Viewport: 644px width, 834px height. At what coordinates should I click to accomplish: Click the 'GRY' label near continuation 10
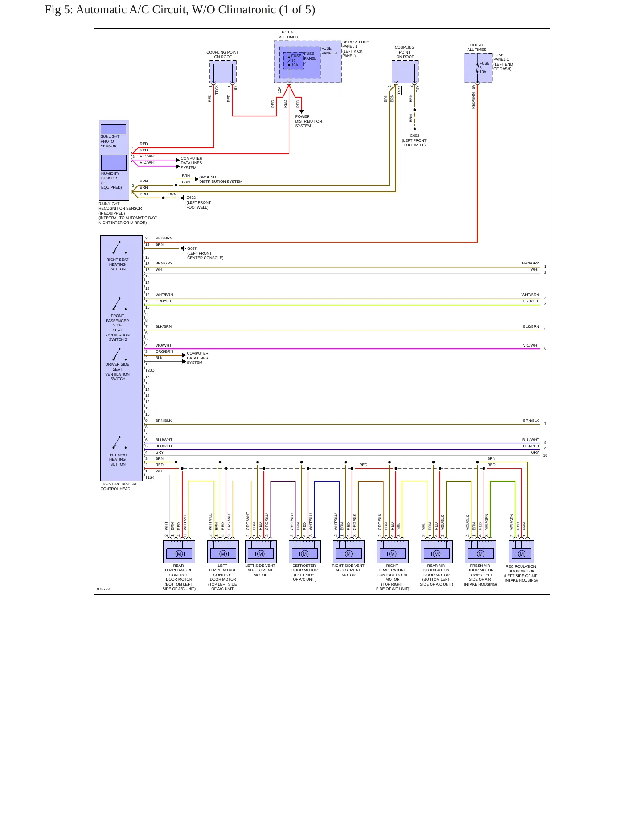[535, 452]
